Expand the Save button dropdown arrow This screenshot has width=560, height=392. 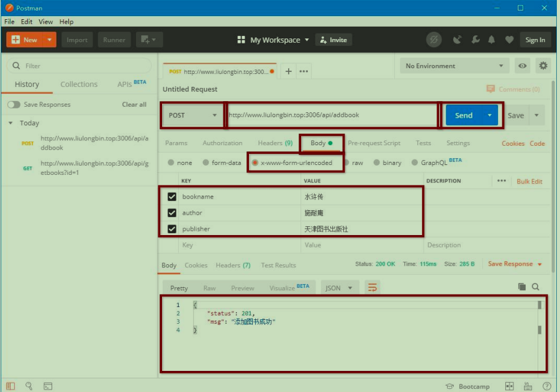536,115
